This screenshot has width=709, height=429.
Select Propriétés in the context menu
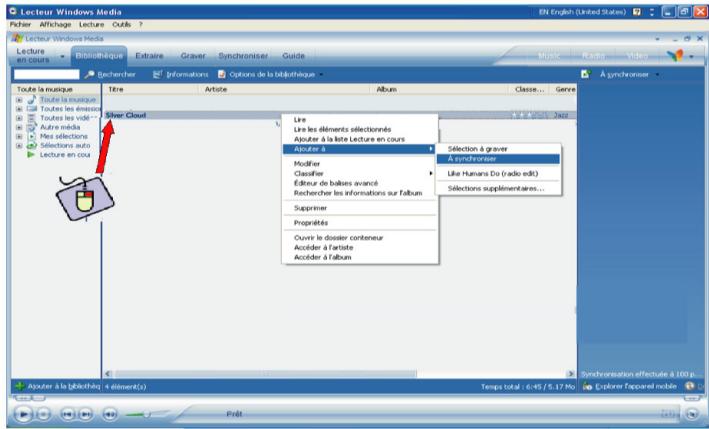tap(311, 223)
